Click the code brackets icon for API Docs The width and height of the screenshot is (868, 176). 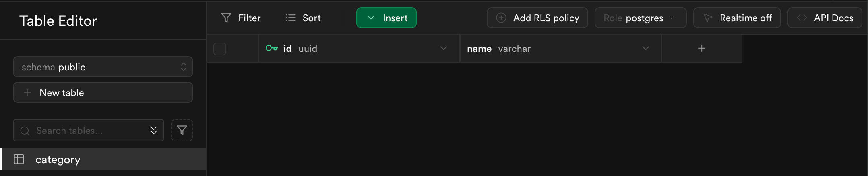click(x=802, y=18)
